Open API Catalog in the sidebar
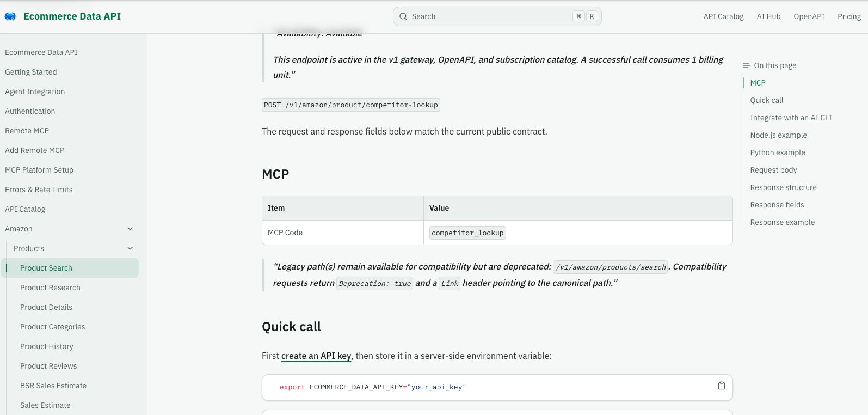The height and width of the screenshot is (415, 868). pyautogui.click(x=25, y=209)
